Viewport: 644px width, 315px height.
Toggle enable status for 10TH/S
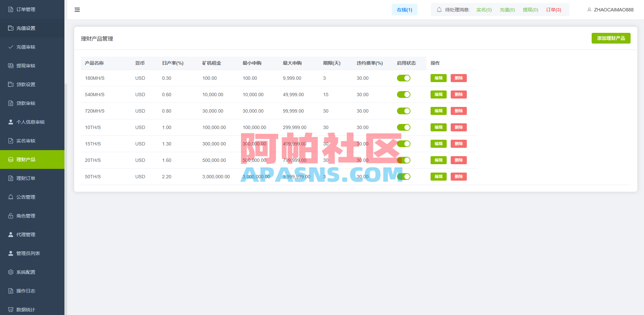click(x=404, y=127)
